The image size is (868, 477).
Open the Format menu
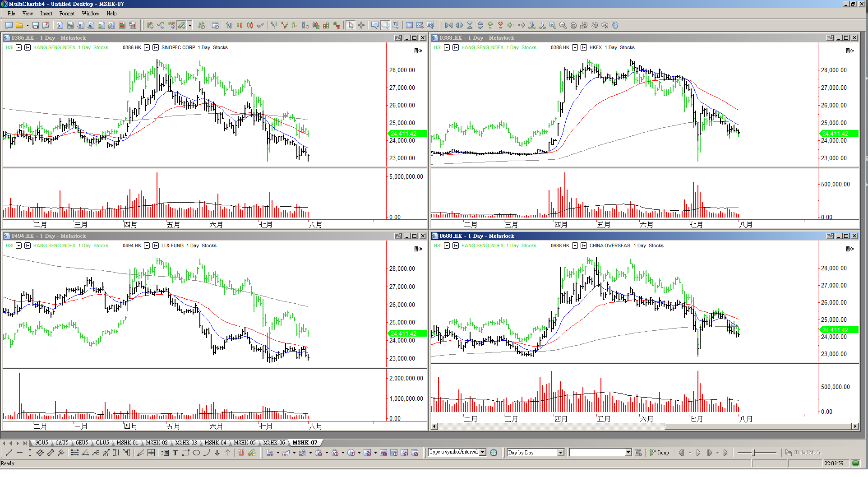(x=67, y=14)
